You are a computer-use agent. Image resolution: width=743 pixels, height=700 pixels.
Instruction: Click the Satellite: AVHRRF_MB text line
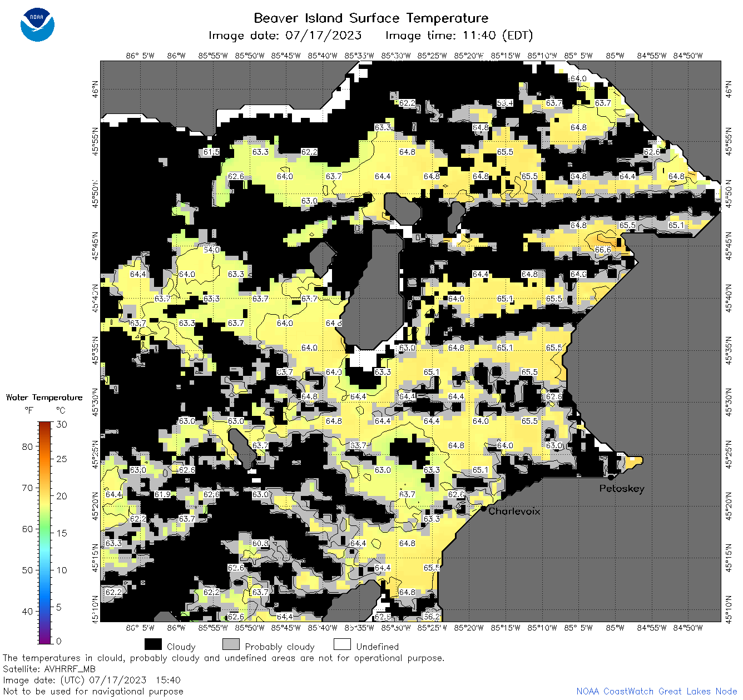49,669
